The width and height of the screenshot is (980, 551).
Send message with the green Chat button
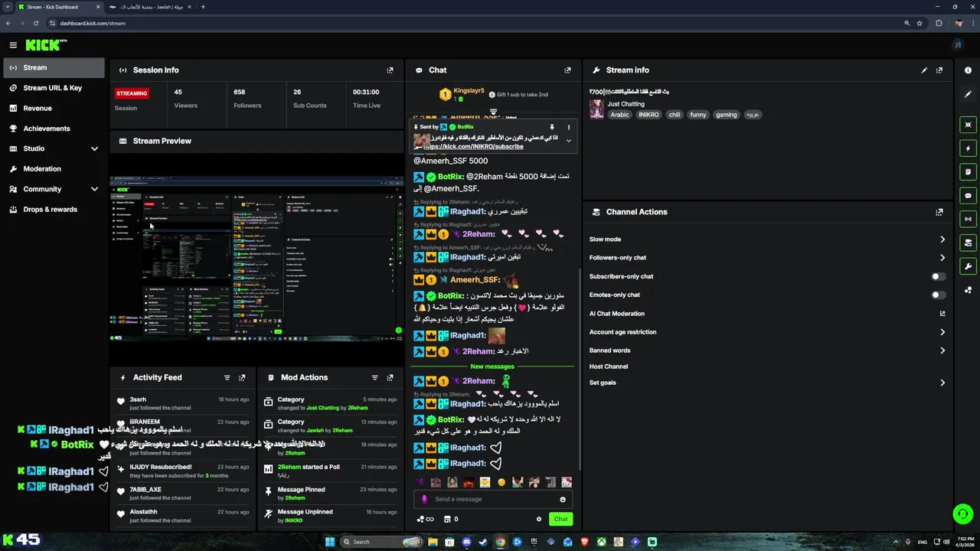[x=560, y=519]
